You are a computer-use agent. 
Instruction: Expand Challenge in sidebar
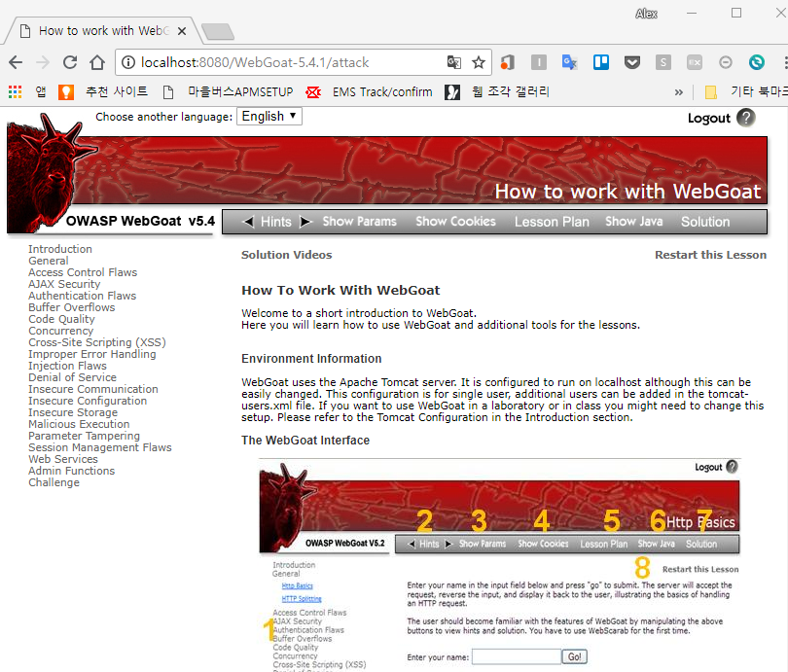click(x=54, y=482)
